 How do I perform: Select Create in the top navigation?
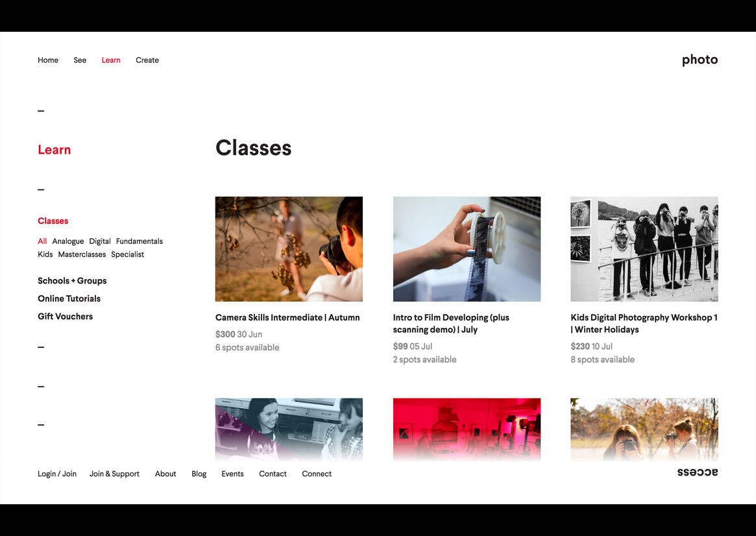(147, 60)
